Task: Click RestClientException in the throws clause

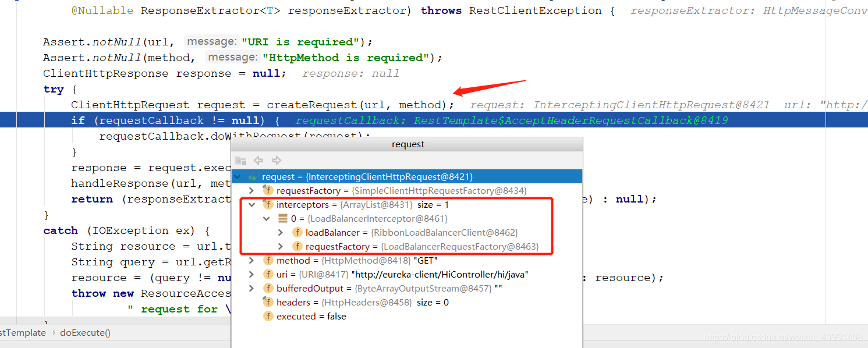Action: [536, 10]
